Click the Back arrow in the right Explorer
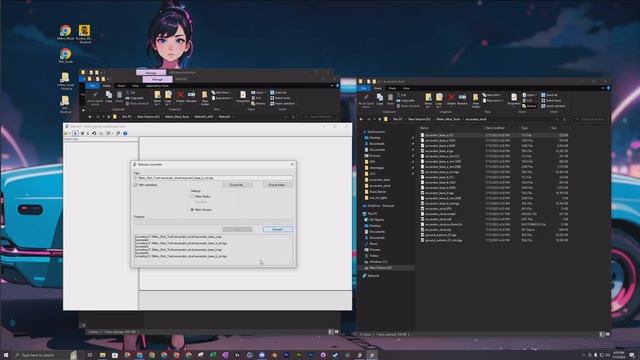Image resolution: width=640 pixels, height=360 pixels. 361,119
